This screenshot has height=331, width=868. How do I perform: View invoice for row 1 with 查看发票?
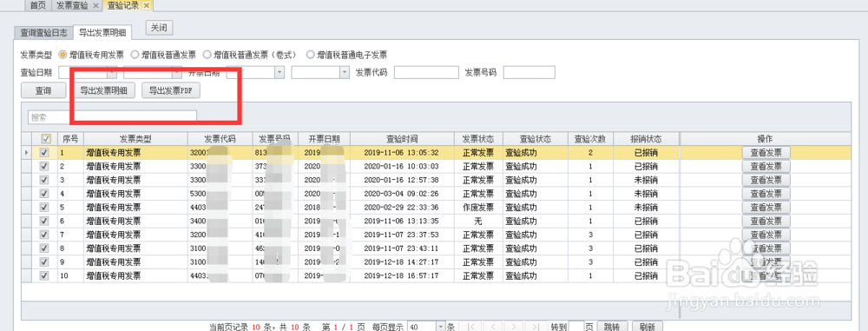click(x=766, y=153)
